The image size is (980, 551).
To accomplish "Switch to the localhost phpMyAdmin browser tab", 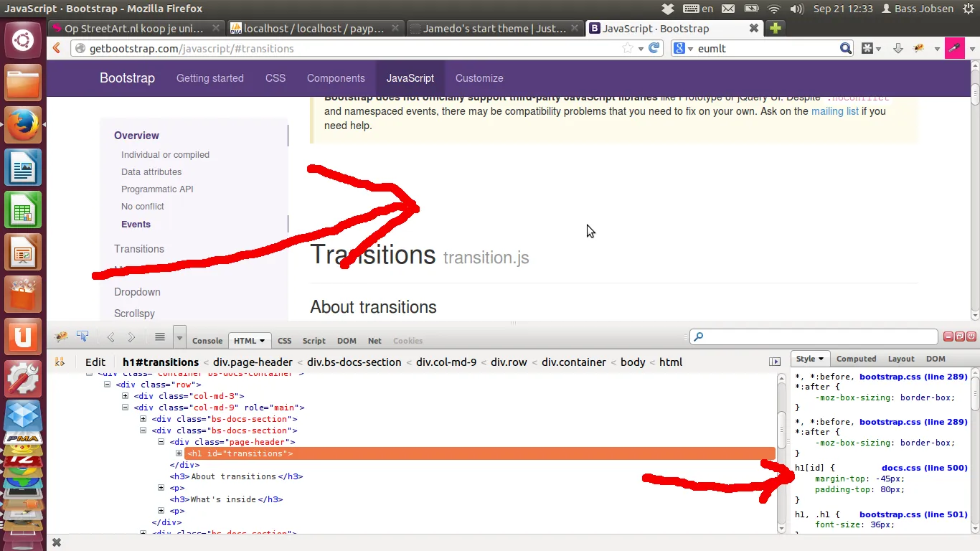I will coord(316,29).
